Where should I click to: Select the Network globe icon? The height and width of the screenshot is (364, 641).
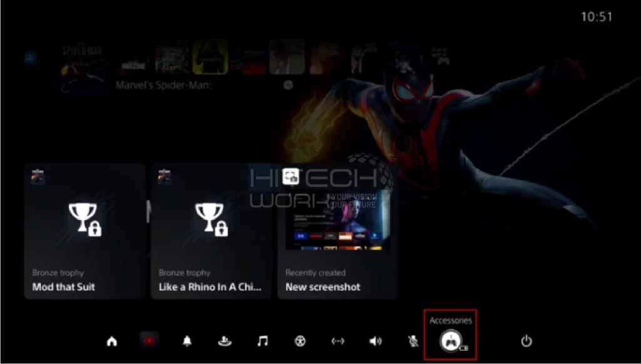(300, 341)
